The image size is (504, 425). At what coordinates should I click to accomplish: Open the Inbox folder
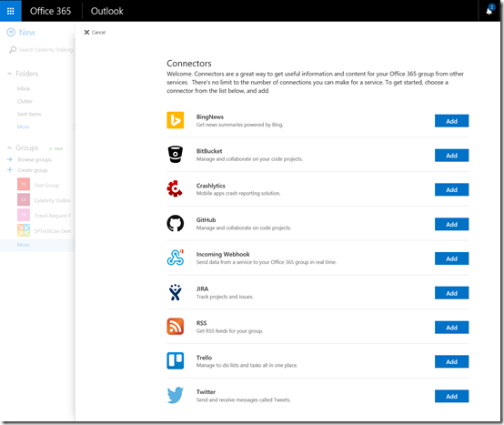(24, 88)
